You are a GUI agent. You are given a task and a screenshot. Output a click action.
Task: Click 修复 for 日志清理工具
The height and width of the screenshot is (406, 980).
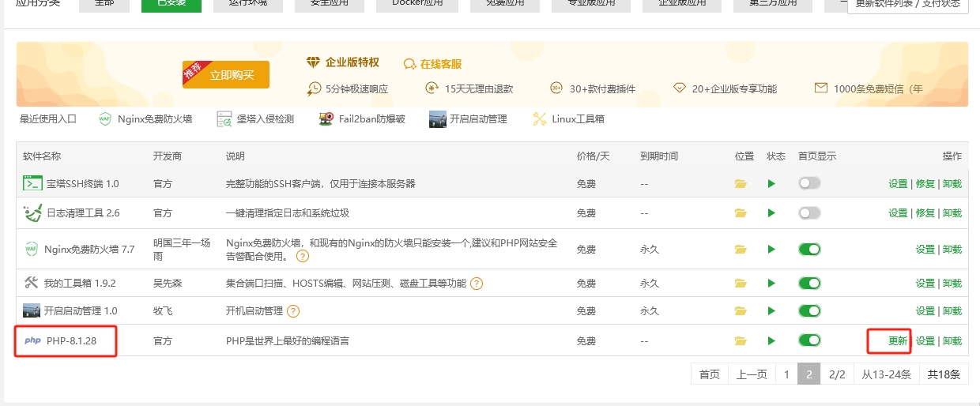925,212
